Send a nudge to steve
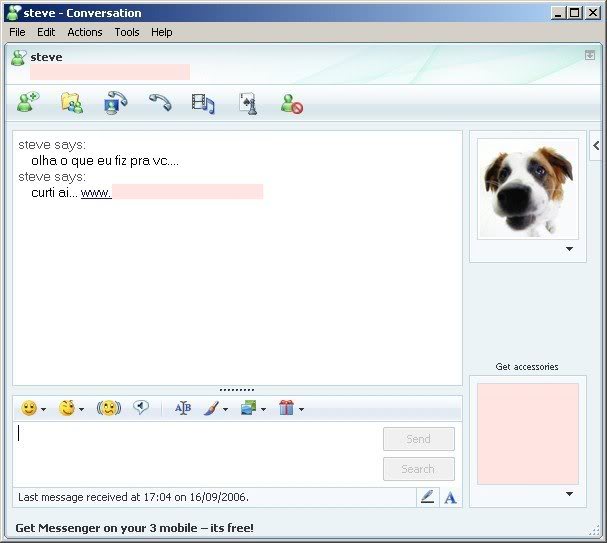 (x=109, y=408)
